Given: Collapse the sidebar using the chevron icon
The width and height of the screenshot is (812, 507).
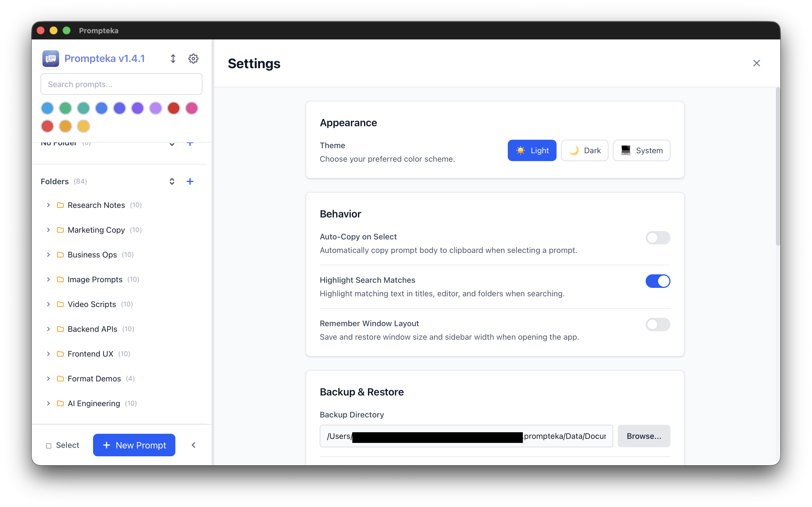Looking at the screenshot, I should (x=194, y=445).
